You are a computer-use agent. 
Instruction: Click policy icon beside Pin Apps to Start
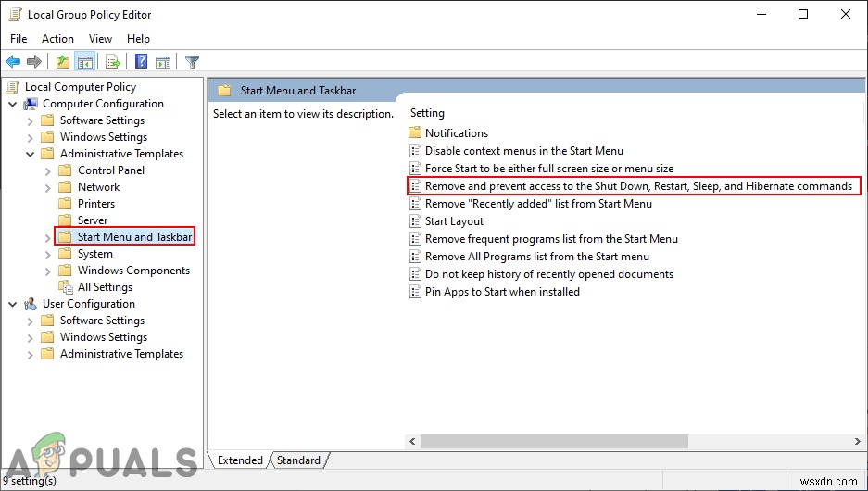click(415, 292)
